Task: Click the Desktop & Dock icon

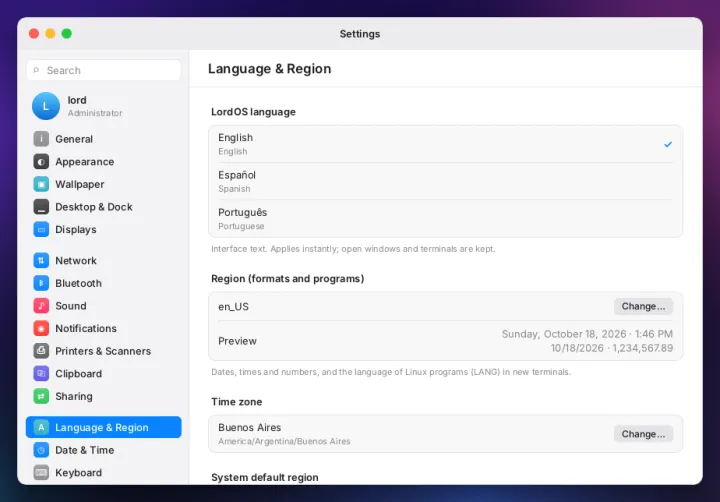Action: point(41,207)
